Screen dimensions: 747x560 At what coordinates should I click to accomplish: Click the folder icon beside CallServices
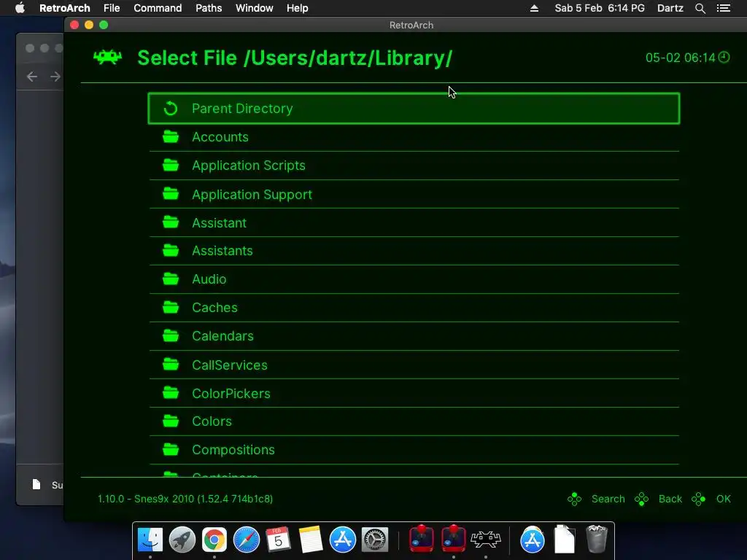tap(171, 365)
